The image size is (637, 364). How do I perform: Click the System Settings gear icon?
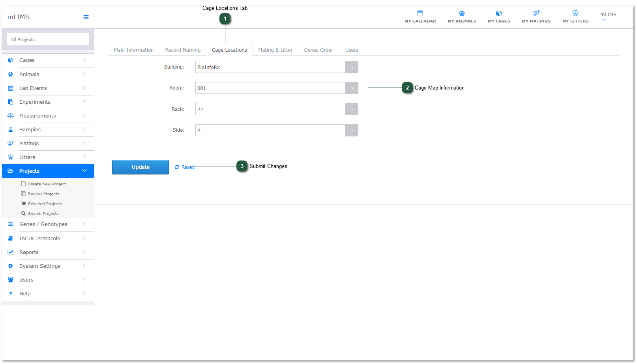coord(11,266)
